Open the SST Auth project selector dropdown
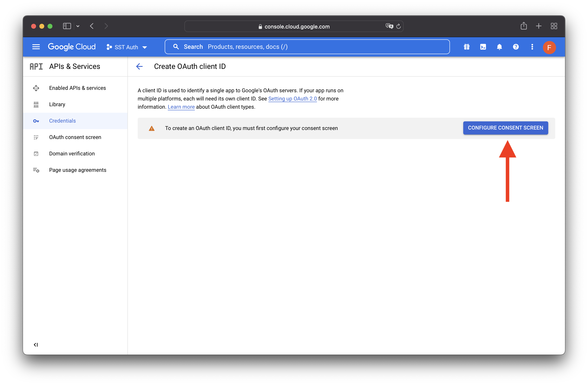This screenshot has height=385, width=588. (x=127, y=47)
